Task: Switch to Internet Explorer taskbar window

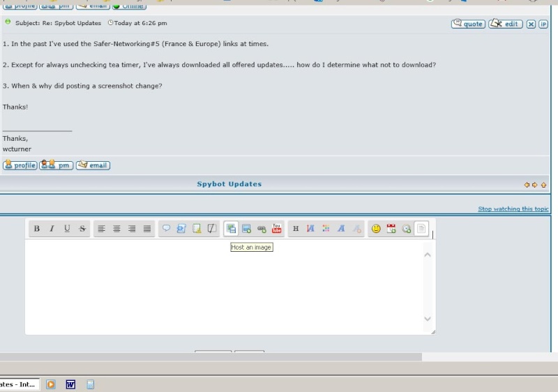Action: coord(19,384)
